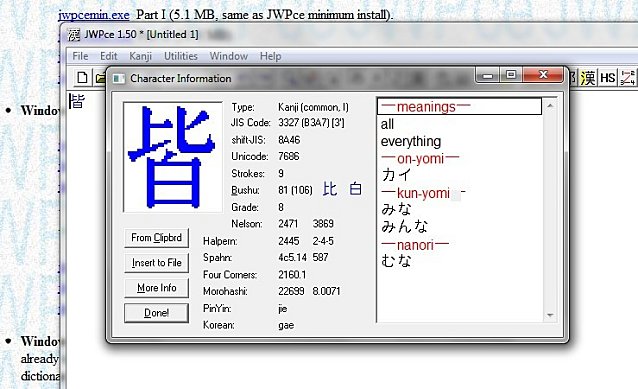The height and width of the screenshot is (389, 638).
Task: Click the Bushu label
Action: point(245,190)
